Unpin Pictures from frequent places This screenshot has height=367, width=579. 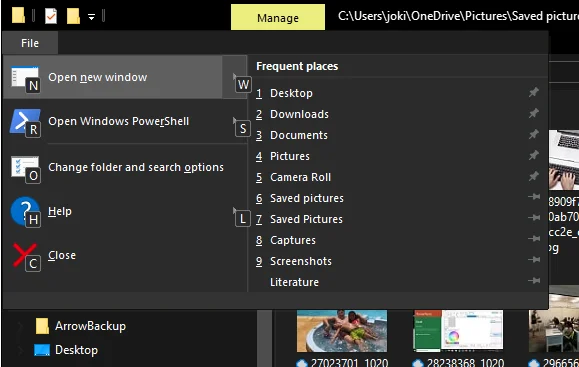(534, 155)
